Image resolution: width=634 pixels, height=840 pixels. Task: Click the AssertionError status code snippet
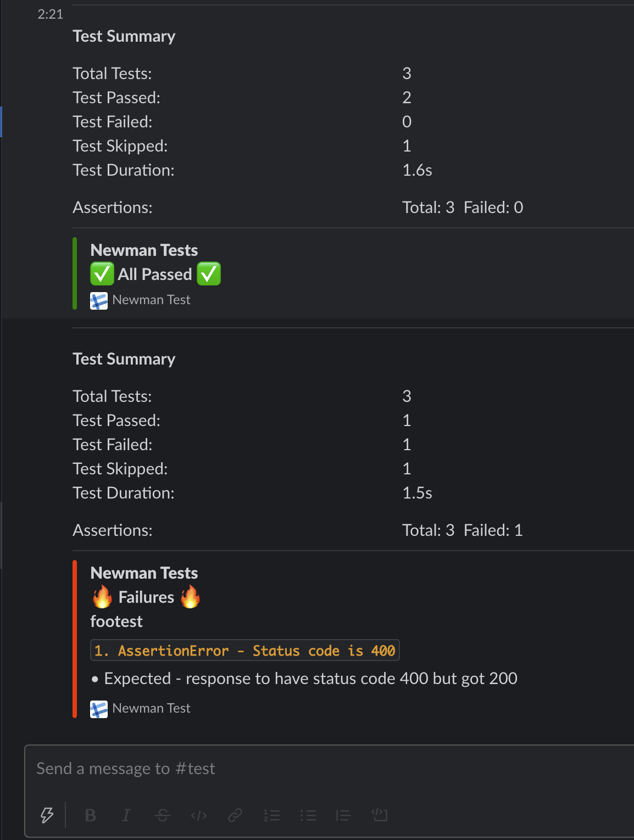tap(244, 651)
